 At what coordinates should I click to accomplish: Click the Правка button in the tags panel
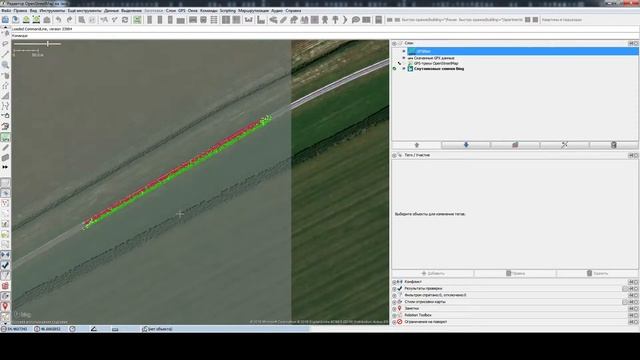tap(515, 273)
